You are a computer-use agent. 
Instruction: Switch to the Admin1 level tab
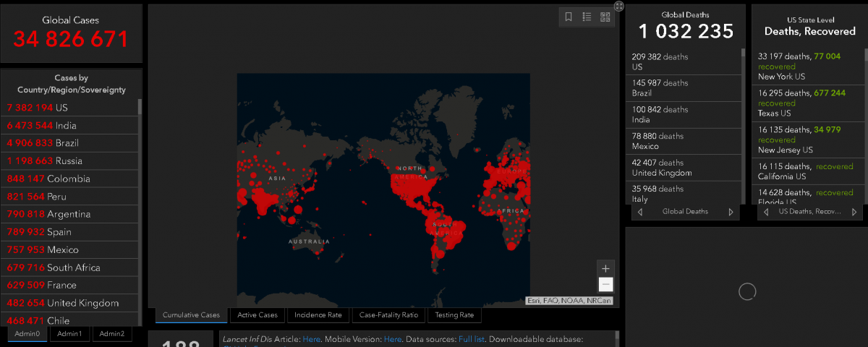coord(70,334)
